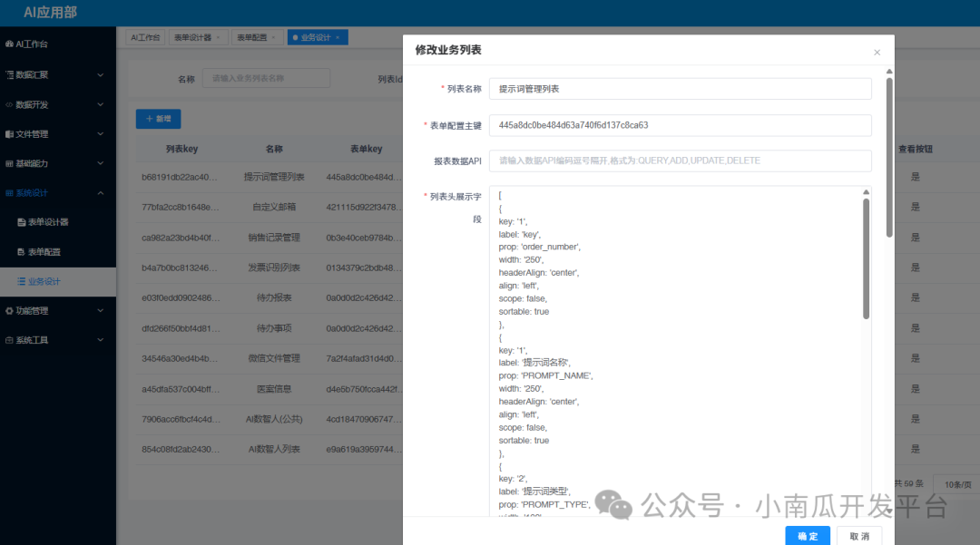Expand the 文件管理 sidebar menu

click(57, 134)
